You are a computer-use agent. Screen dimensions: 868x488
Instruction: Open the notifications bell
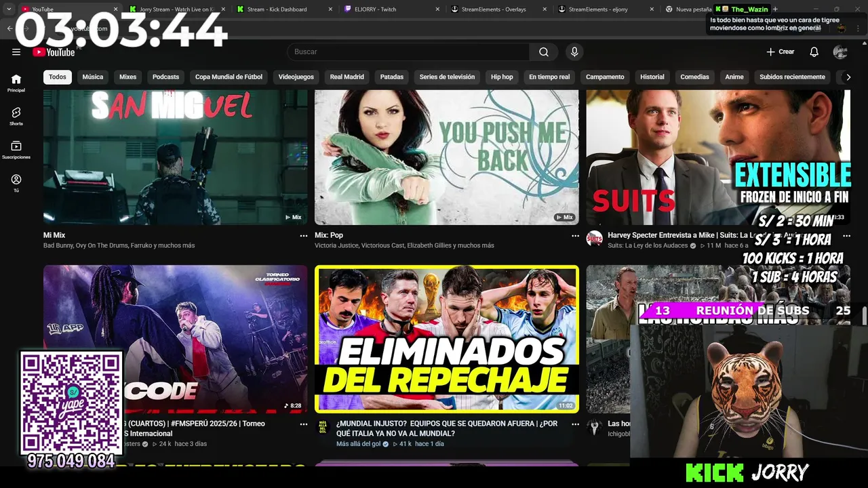pos(814,52)
